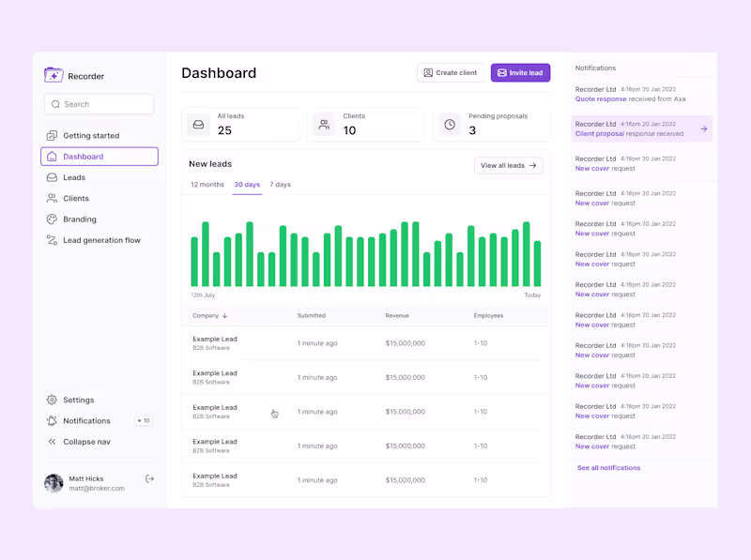Click the Notifications bell icon
The image size is (751, 560).
coord(51,420)
